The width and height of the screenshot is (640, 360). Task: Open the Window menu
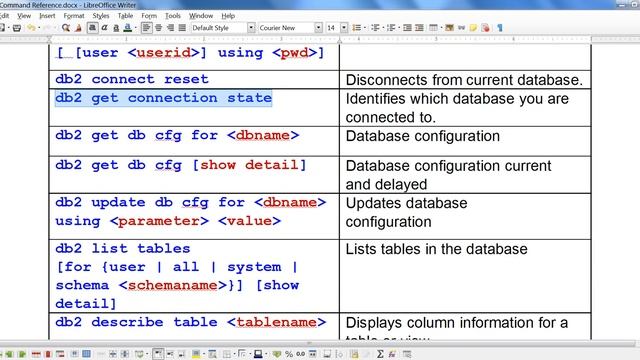click(x=201, y=16)
